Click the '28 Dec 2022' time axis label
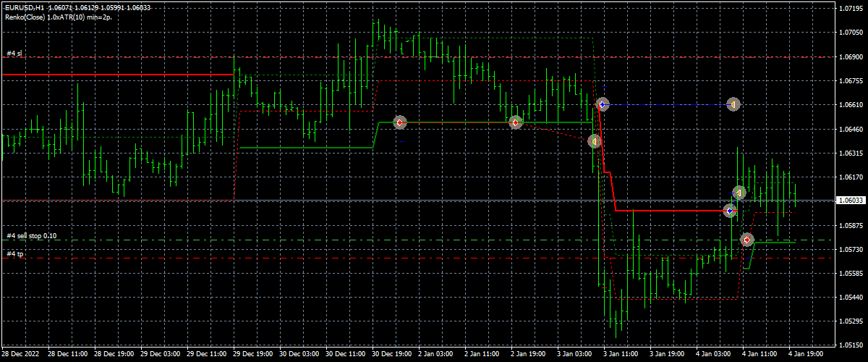The height and width of the screenshot is (362, 868). point(20,355)
